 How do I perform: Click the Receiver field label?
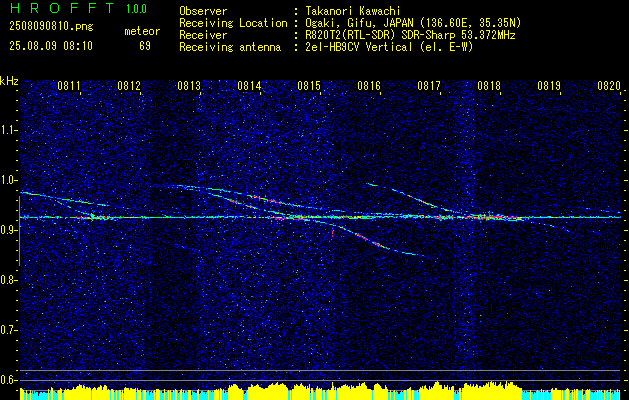pos(203,35)
